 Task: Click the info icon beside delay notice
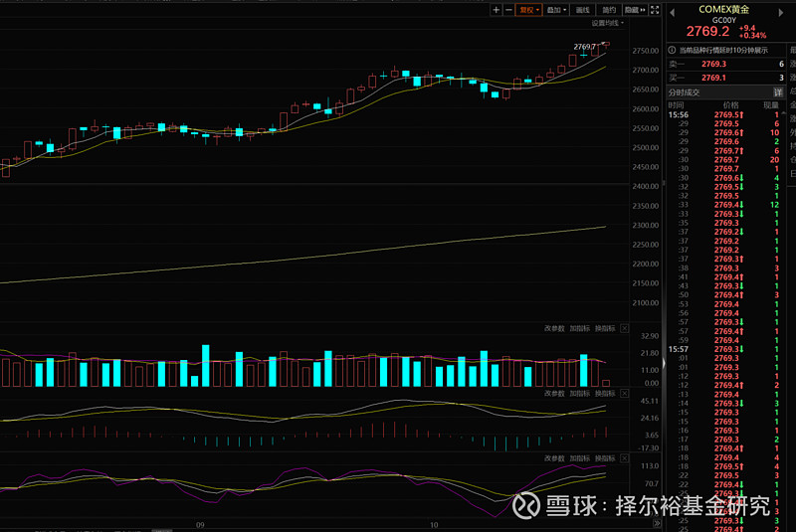(672, 50)
